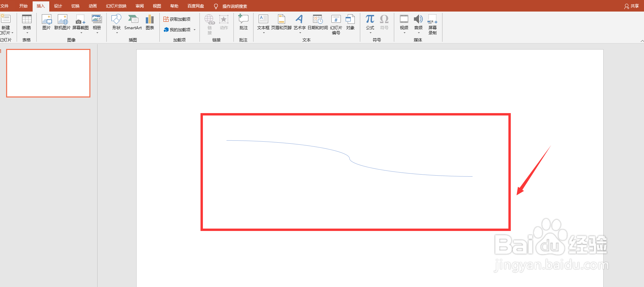This screenshot has width=644, height=287.
Task: Click Get Add-ins (获取加载项)
Action: point(177,19)
